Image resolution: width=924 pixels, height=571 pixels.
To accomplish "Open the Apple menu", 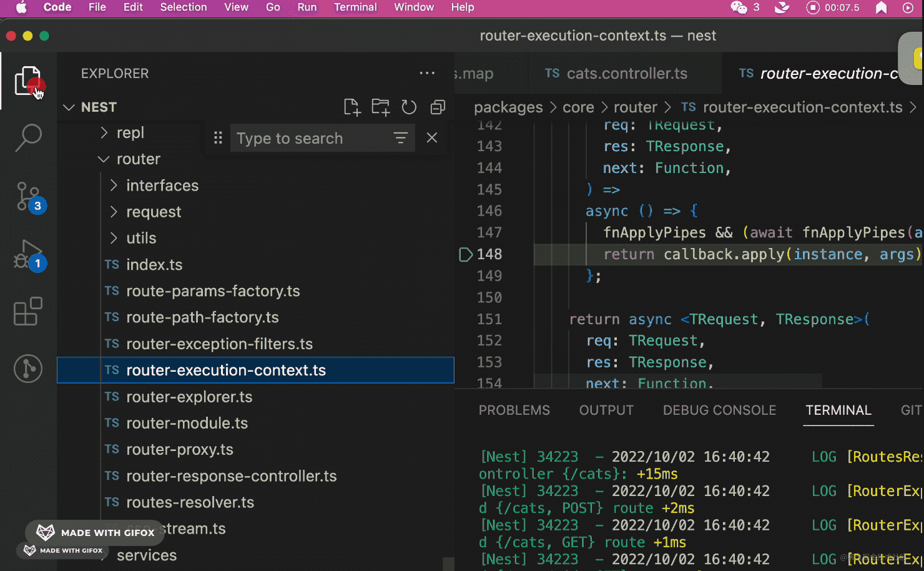I will pos(21,7).
